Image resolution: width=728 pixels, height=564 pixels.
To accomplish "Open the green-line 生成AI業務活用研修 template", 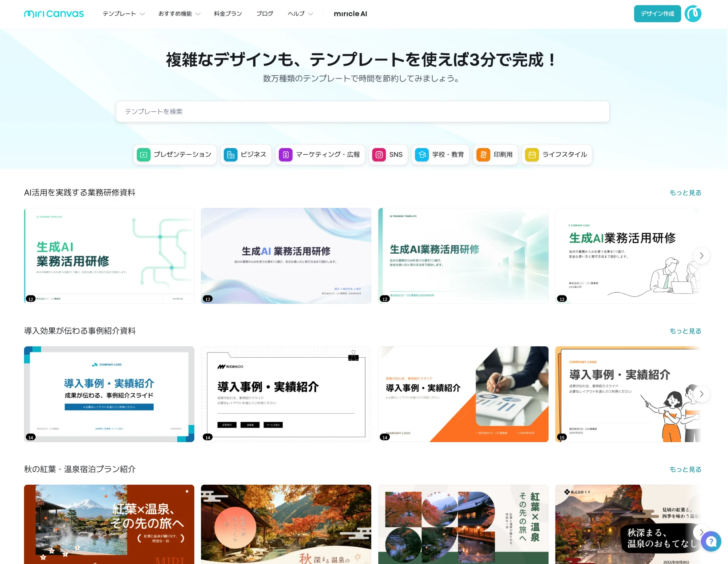I will click(109, 256).
